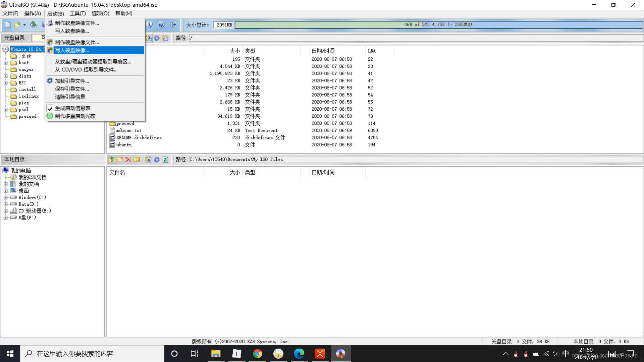Toggle the 生成启动信息表 checked option
644x362 pixels.
click(x=95, y=108)
